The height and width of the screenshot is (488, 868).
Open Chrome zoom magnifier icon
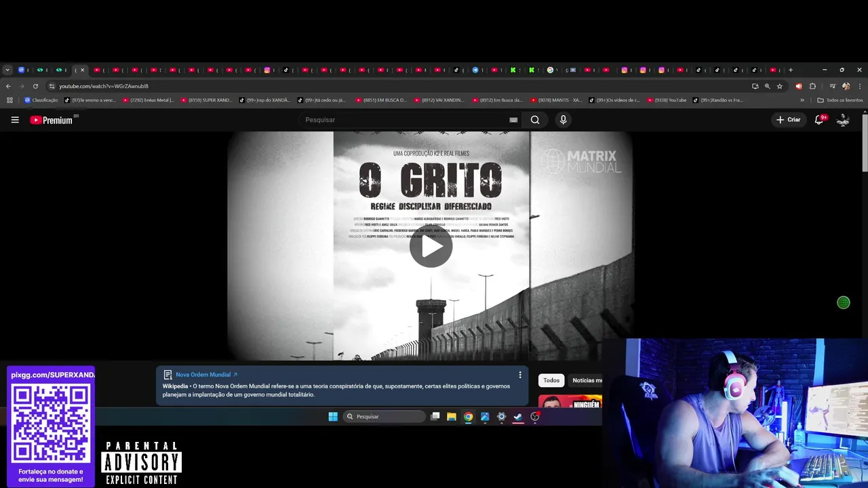click(768, 86)
